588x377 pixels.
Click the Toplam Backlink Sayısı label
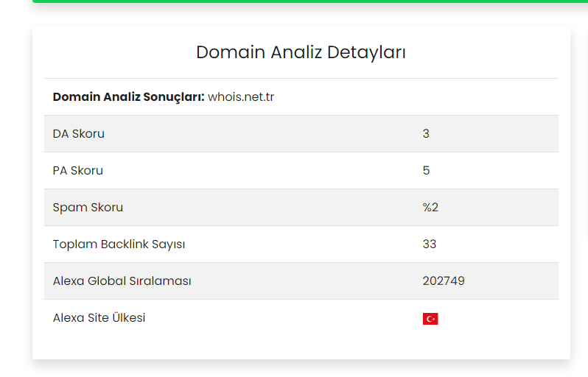pyautogui.click(x=119, y=244)
